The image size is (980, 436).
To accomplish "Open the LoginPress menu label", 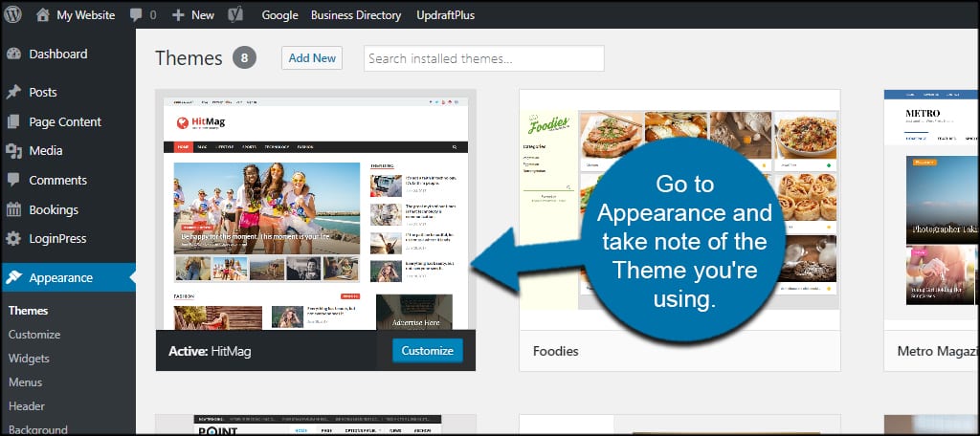I will pos(57,239).
